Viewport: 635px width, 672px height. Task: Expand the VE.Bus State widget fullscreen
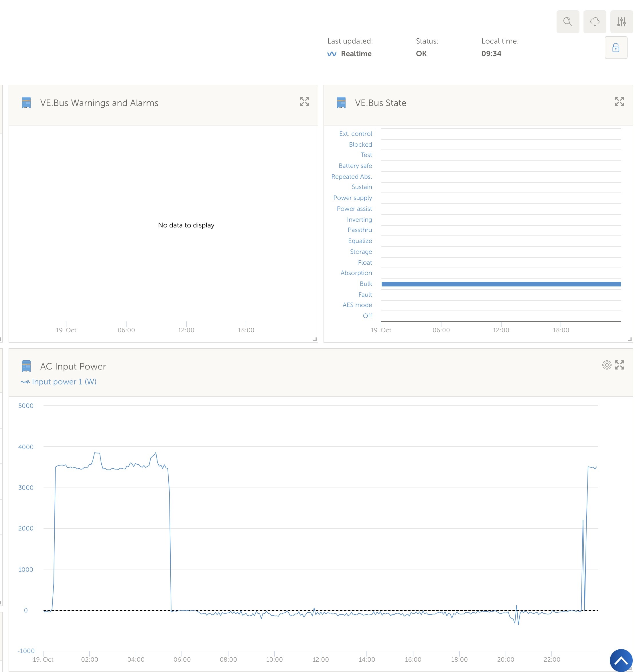point(619,101)
